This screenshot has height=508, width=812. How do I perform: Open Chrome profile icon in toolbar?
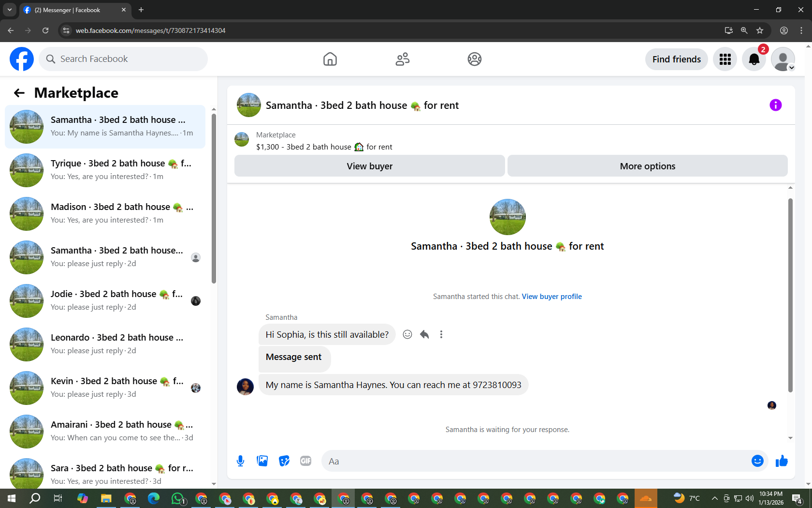tap(784, 30)
